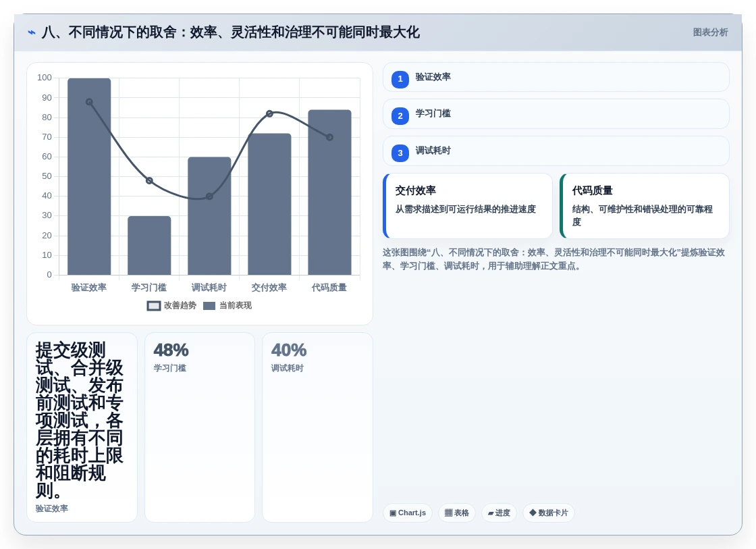Open the 交付效率 card
Screen dimensions: 756x549
click(x=468, y=206)
